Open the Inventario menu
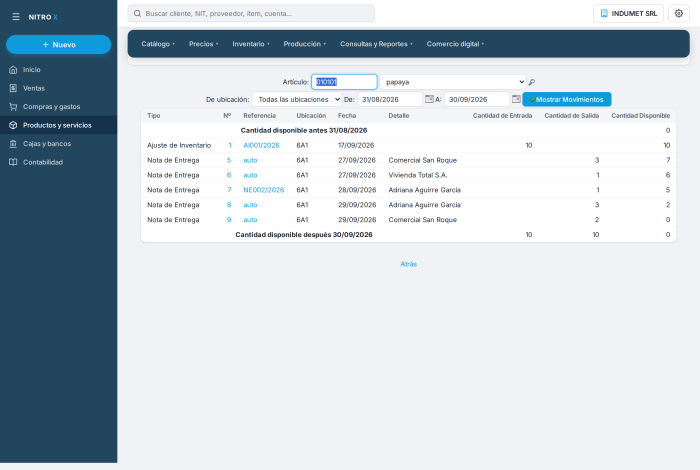The width and height of the screenshot is (700, 470). [x=251, y=44]
